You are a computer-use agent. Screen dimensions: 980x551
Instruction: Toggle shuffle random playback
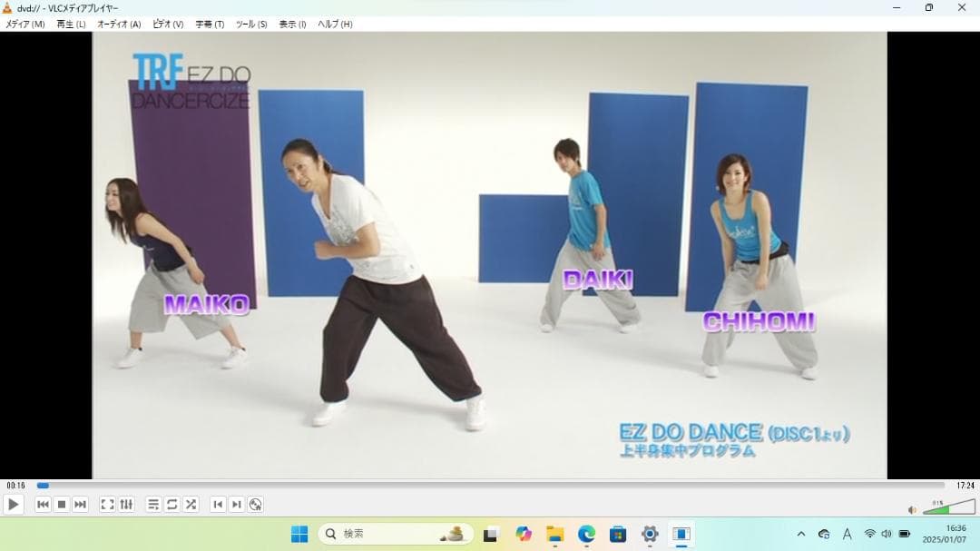[191, 505]
